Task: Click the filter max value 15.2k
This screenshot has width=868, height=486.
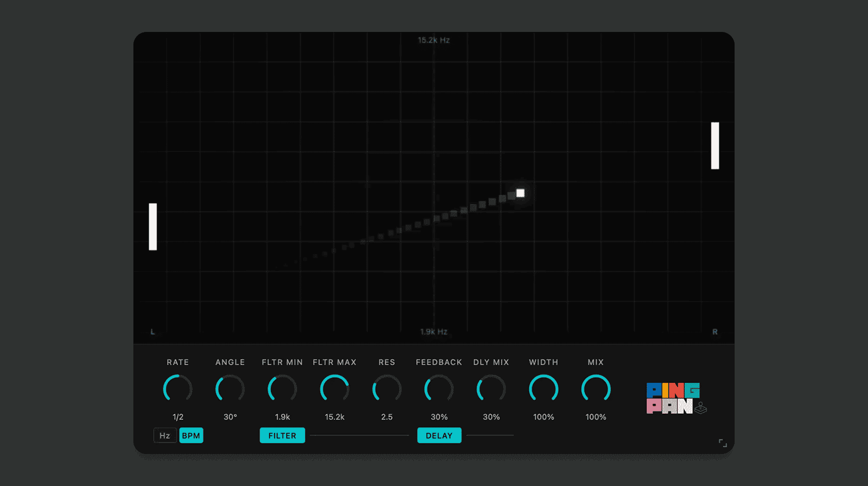Action: coord(335,417)
